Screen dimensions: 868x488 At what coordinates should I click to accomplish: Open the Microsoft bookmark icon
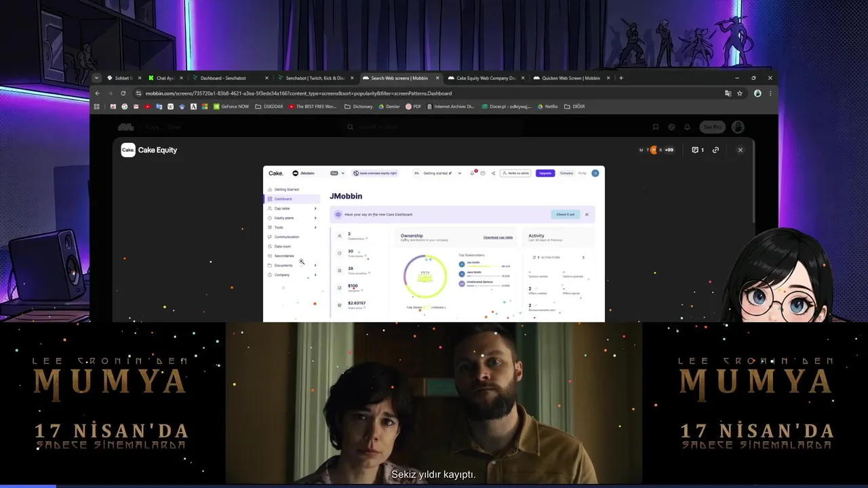205,106
